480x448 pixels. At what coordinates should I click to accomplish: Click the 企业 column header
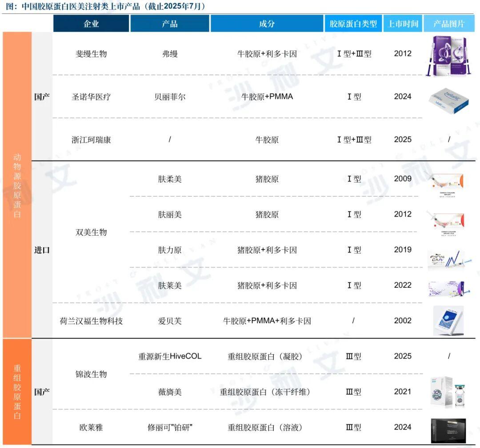tap(91, 24)
